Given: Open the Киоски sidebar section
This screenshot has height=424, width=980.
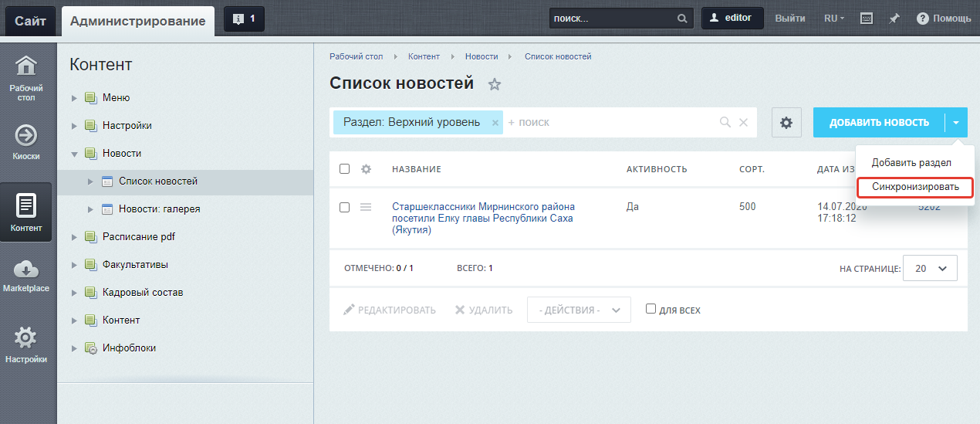Looking at the screenshot, I should [26, 143].
